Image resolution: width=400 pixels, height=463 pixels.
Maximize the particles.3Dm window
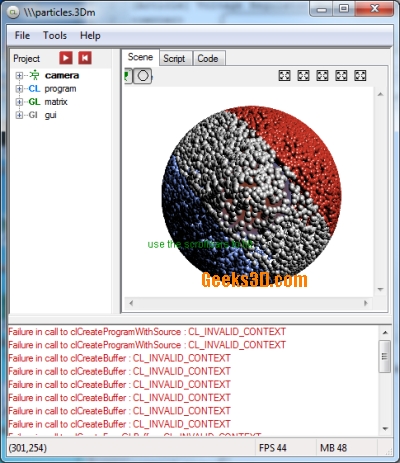pos(344,9)
